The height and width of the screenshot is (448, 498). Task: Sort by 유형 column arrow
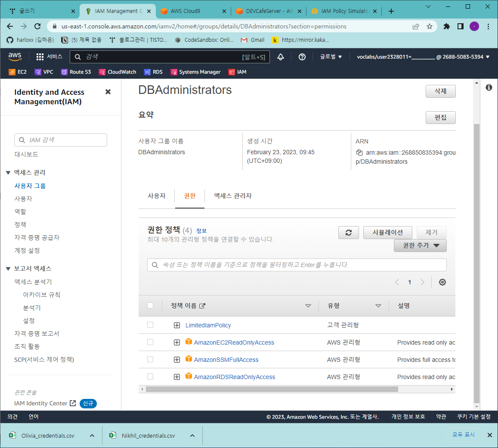(x=378, y=306)
